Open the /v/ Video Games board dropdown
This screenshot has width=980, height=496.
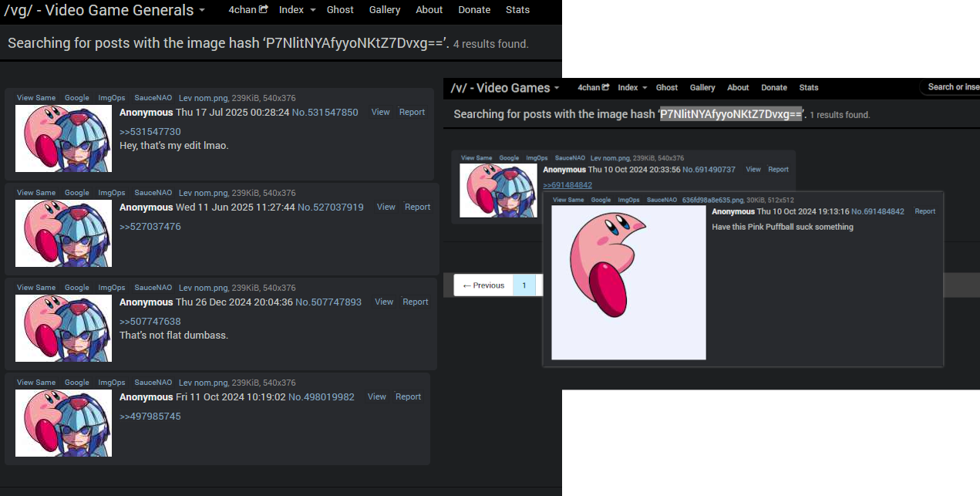(505, 88)
